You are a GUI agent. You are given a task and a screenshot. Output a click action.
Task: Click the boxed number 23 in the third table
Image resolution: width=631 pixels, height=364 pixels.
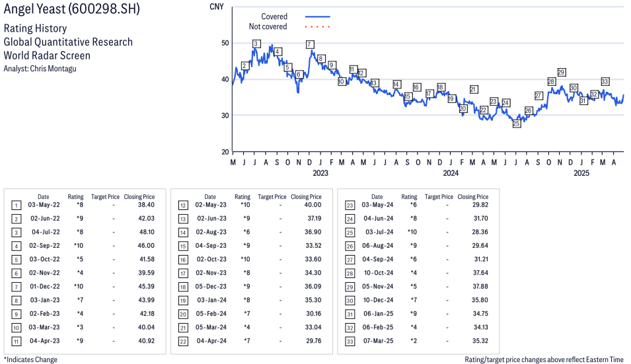(350, 205)
